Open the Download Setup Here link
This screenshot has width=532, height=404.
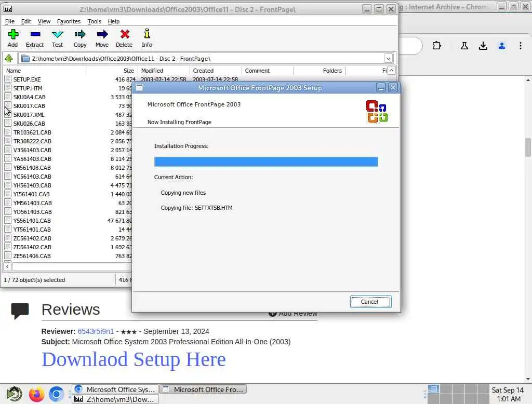[134, 359]
